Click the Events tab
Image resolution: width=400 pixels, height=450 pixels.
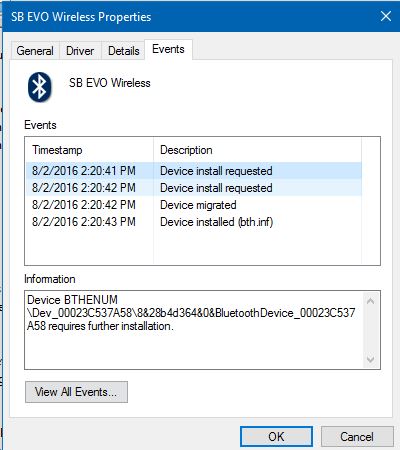(168, 49)
